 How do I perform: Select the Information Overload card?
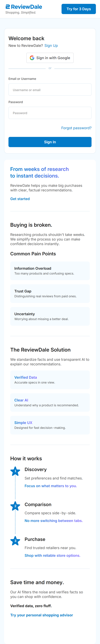[x=50, y=271]
